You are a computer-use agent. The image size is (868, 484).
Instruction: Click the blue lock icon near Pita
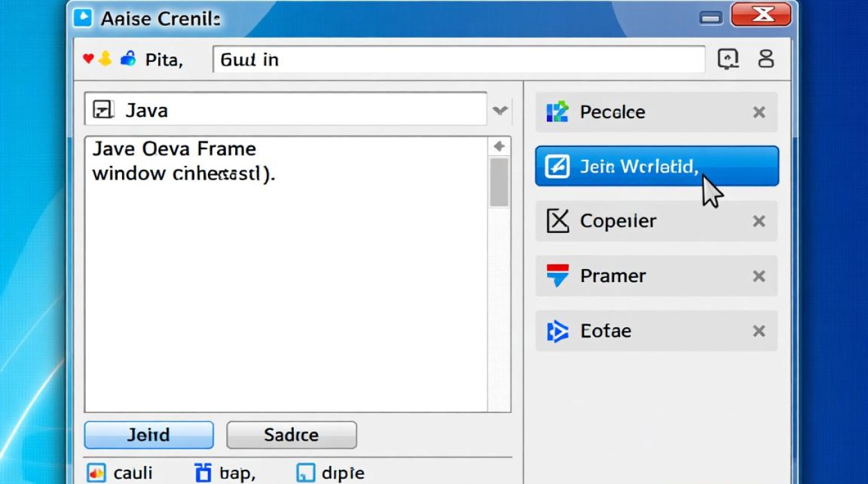(129, 59)
